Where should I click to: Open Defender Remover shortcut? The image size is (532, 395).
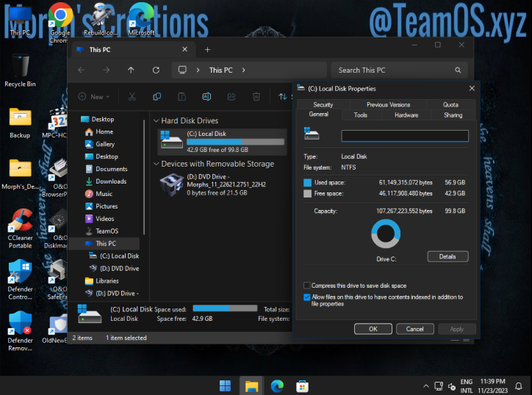coord(20,331)
